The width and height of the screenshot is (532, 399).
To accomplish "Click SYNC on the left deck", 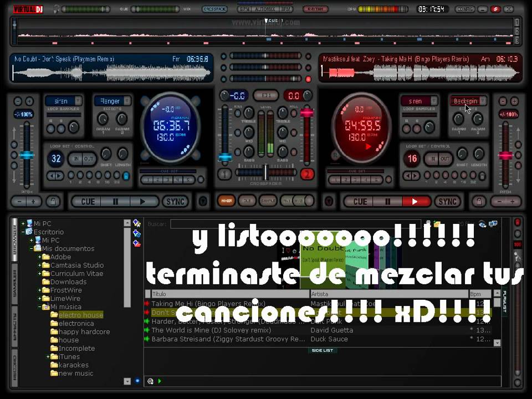I will click(x=176, y=202).
